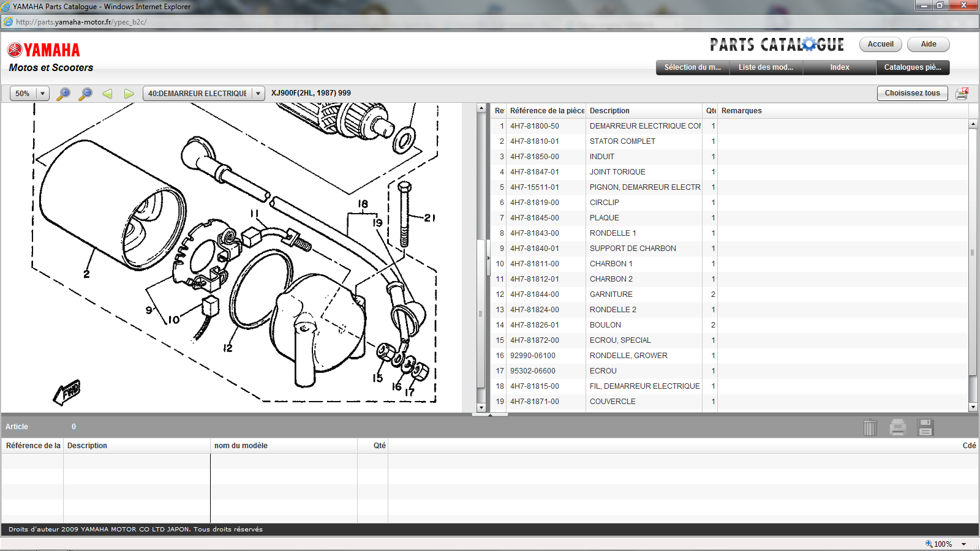Click diagram scrollbar up arrow
Viewport: 980px width, 551px height.
(481, 108)
